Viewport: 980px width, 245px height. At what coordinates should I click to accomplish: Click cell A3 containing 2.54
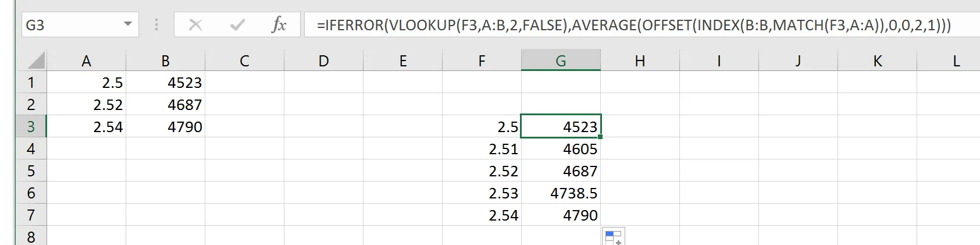click(86, 127)
